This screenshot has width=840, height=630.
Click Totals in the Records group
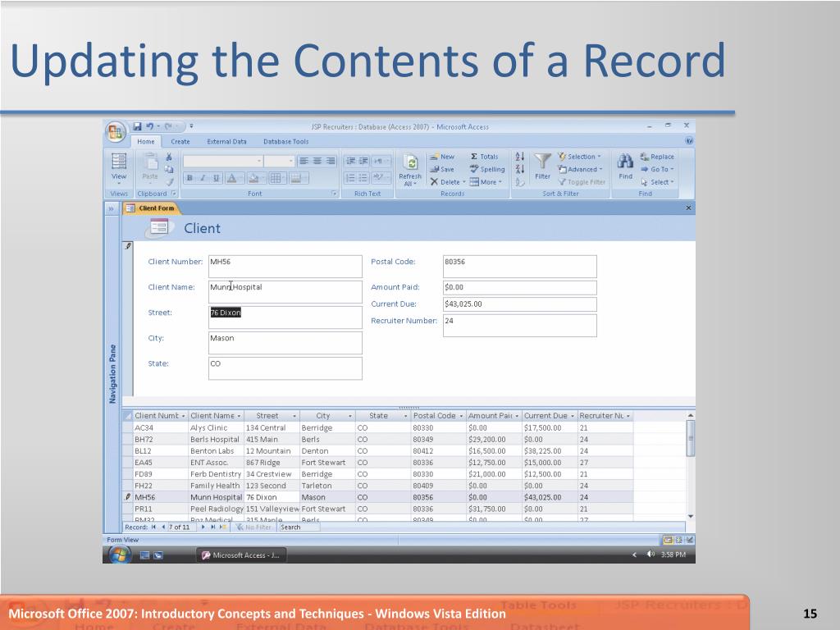[x=484, y=157]
